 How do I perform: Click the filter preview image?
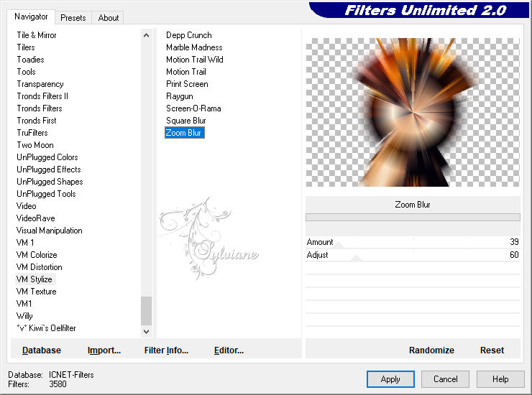[x=413, y=112]
